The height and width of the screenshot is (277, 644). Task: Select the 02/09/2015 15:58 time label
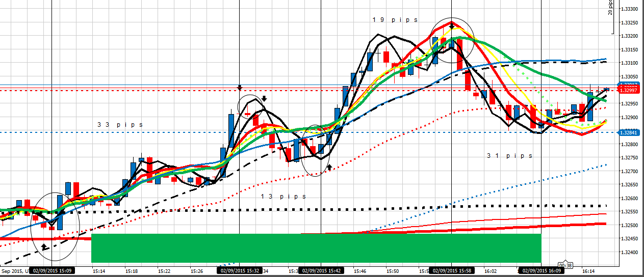point(452,270)
